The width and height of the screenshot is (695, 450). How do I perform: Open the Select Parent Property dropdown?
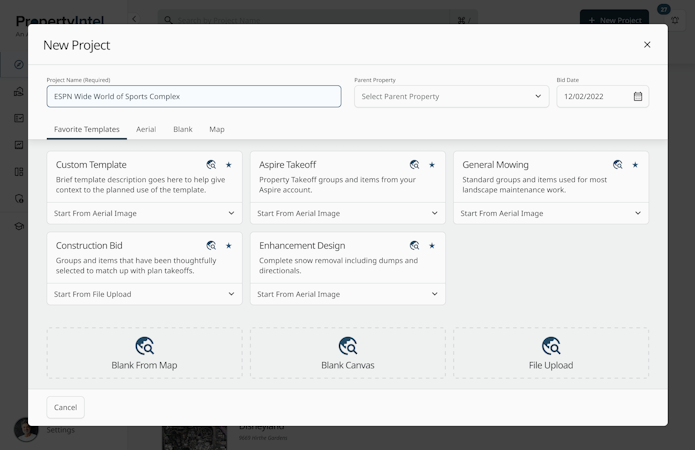coord(451,97)
